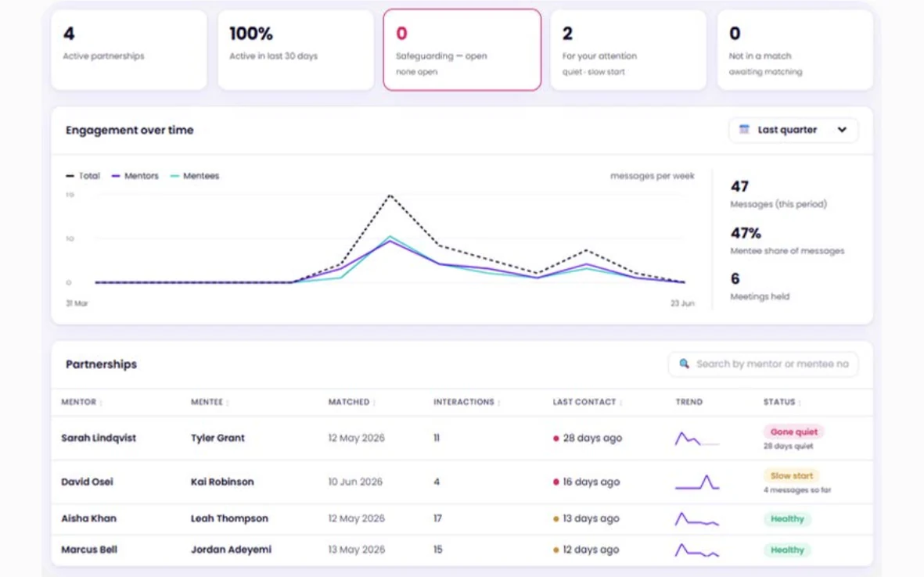Open the Not in a match card
The image size is (924, 577).
pyautogui.click(x=795, y=50)
